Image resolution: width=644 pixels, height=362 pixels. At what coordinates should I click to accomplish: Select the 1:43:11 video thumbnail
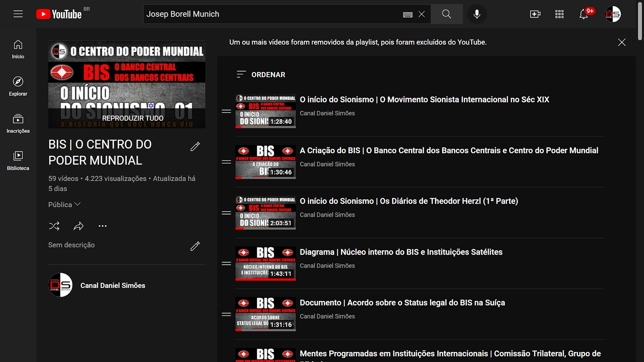(266, 263)
